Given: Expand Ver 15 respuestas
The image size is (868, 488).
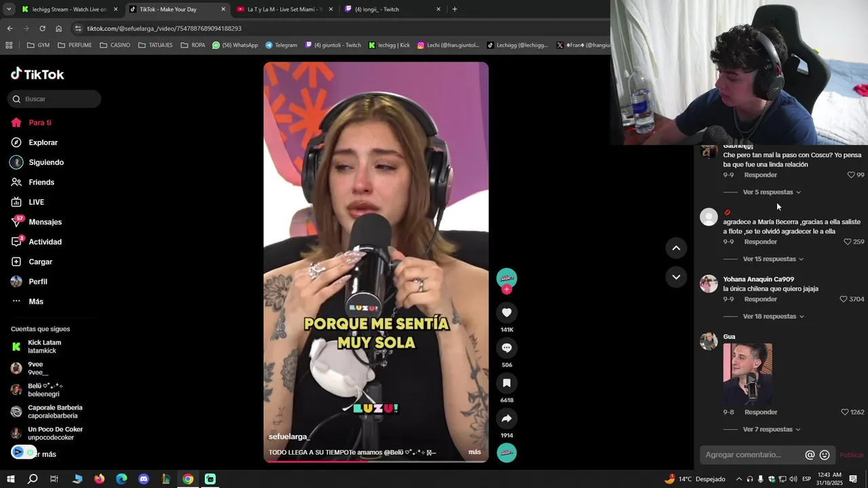Looking at the screenshot, I should pyautogui.click(x=773, y=259).
